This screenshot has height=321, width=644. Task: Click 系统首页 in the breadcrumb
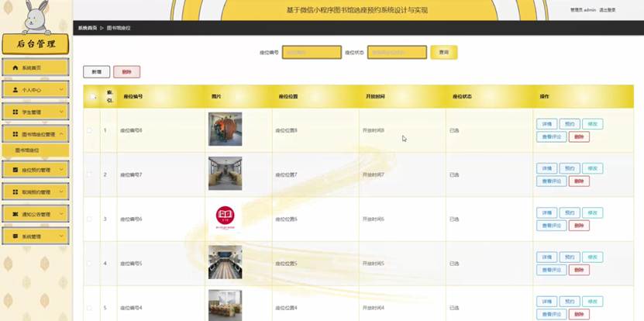pyautogui.click(x=88, y=28)
